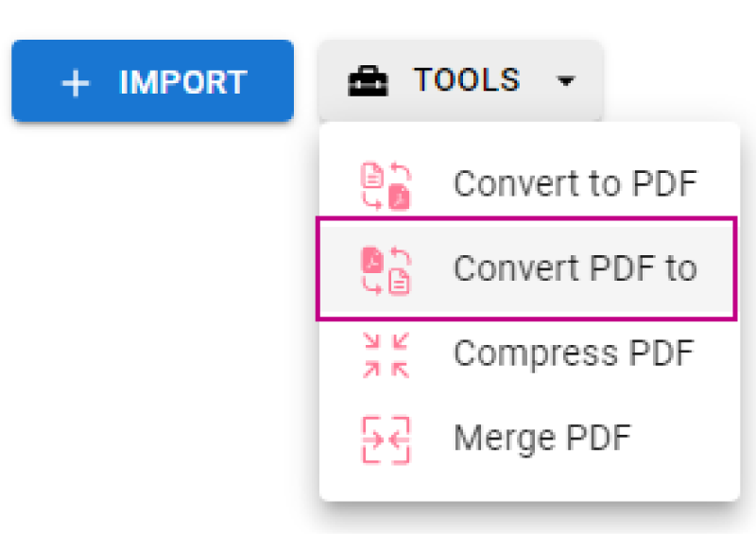Click the Compress PDF arrows icon
This screenshot has width=756, height=534.
point(387,354)
